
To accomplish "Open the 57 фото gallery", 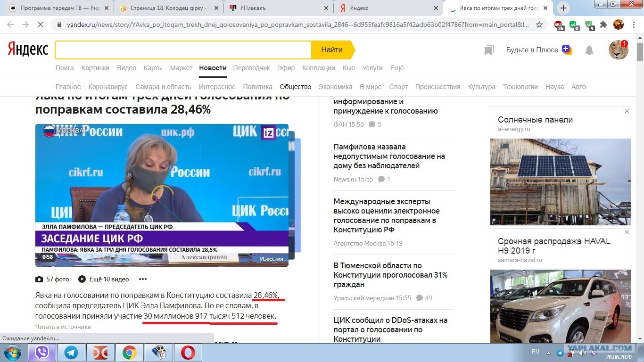I will (x=52, y=279).
